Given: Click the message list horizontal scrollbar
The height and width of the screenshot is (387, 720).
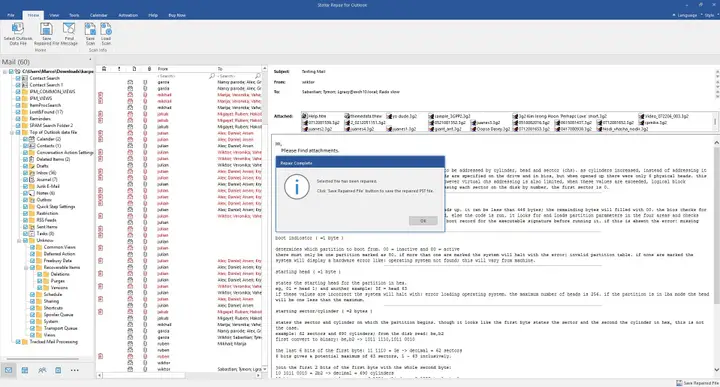Looking at the screenshot, I should 143,375.
